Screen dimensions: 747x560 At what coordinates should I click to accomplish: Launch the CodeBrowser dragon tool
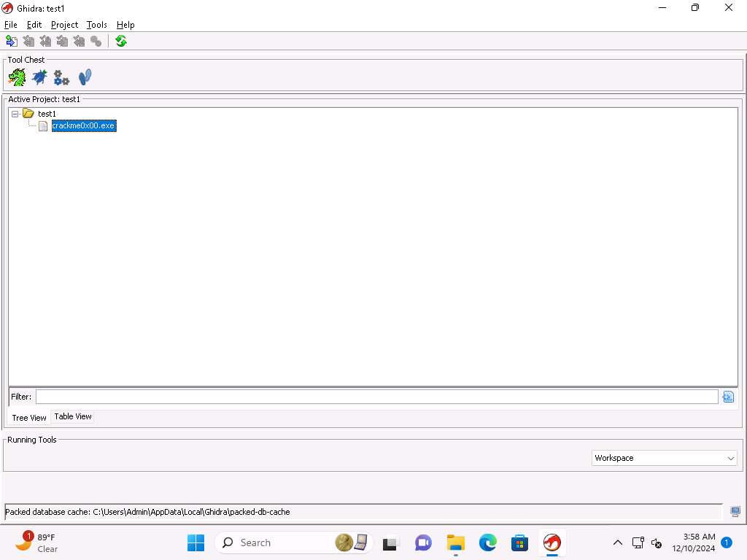coord(17,77)
